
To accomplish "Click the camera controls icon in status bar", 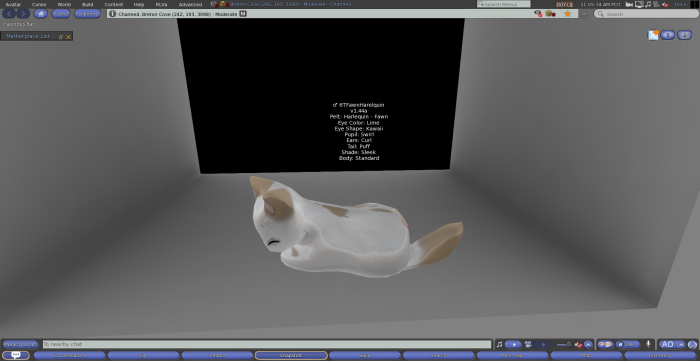I will pos(629,4).
